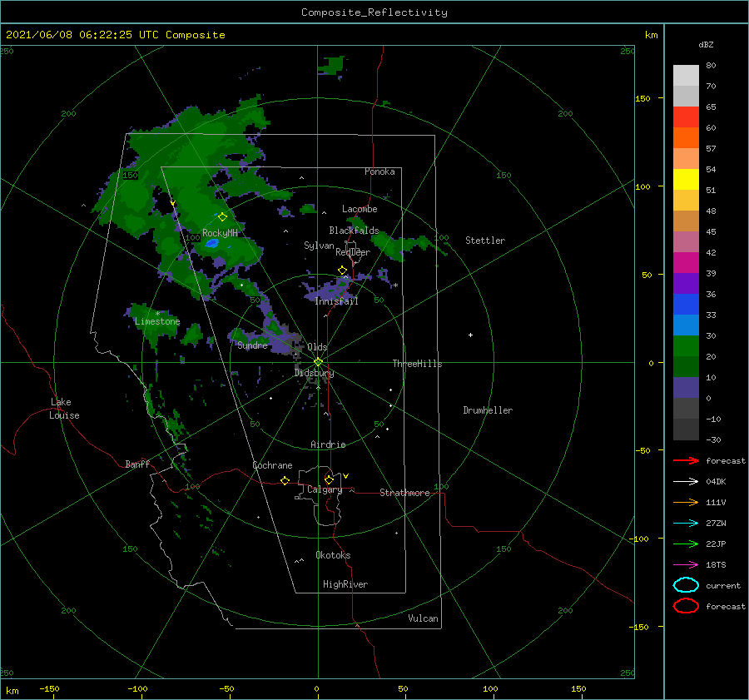Click the cyan current ellipse legend

[686, 585]
